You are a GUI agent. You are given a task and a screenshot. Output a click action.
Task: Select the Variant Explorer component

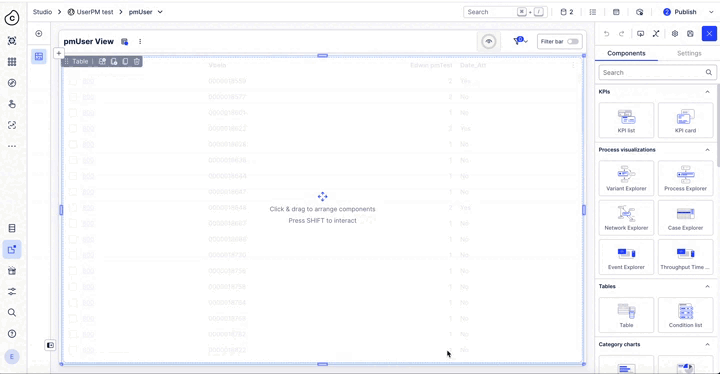pyautogui.click(x=626, y=178)
